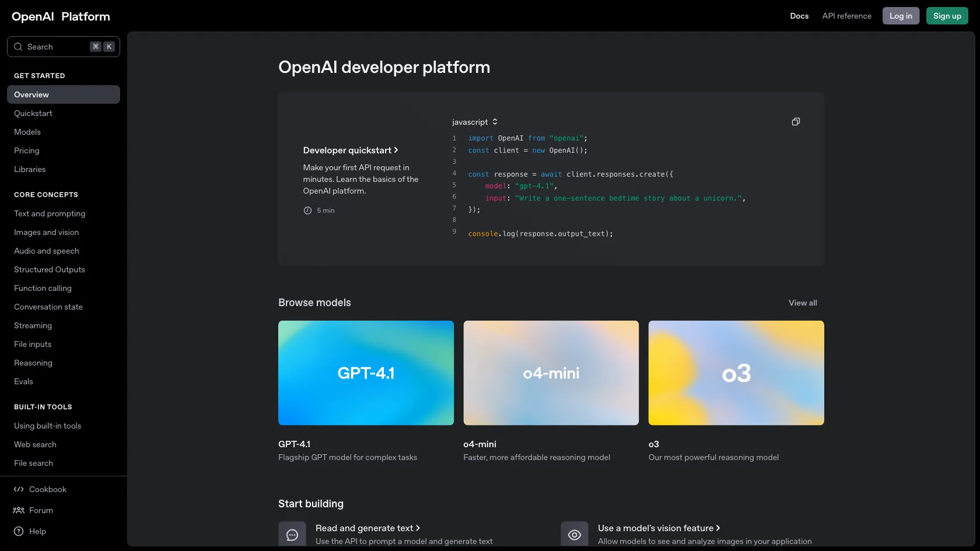Click the eye vision feature icon
Image resolution: width=980 pixels, height=551 pixels.
pyautogui.click(x=575, y=535)
